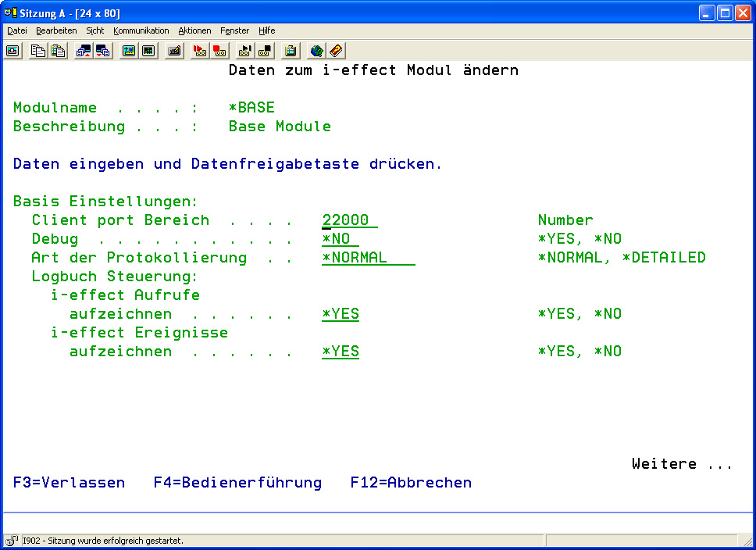Click the Print Screen toolbar icon
This screenshot has height=550, width=756.
pyautogui.click(x=13, y=51)
